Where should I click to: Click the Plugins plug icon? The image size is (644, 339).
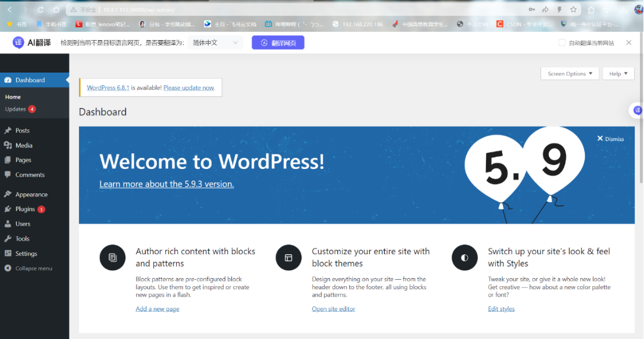tap(8, 209)
